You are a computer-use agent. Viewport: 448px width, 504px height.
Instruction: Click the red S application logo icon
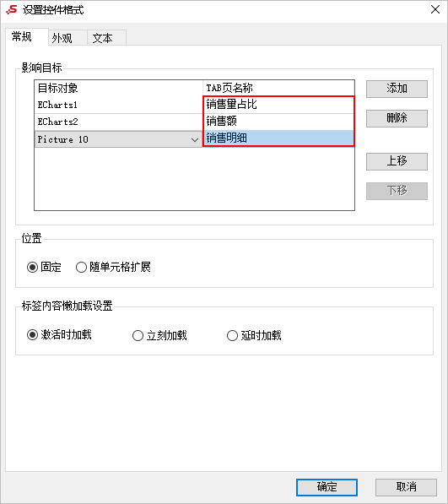12,9
